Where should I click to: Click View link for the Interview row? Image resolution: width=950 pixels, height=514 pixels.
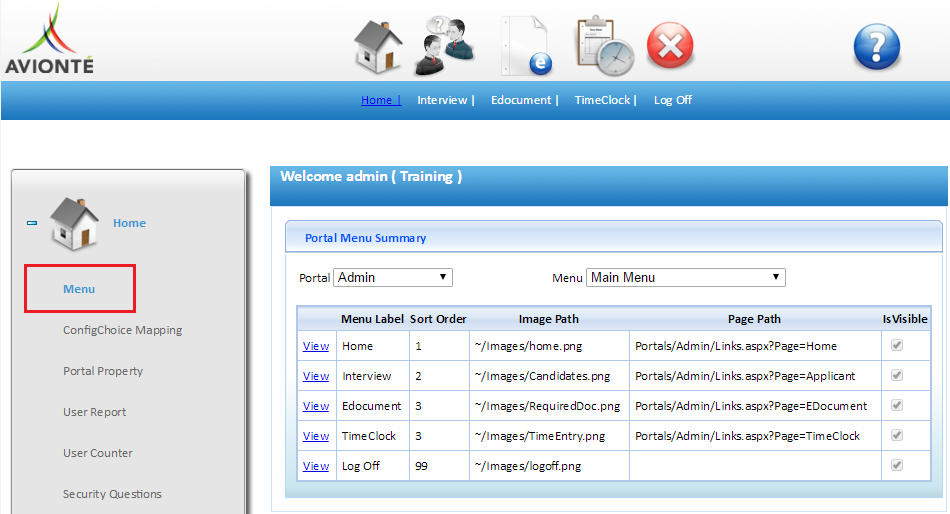pyautogui.click(x=316, y=376)
